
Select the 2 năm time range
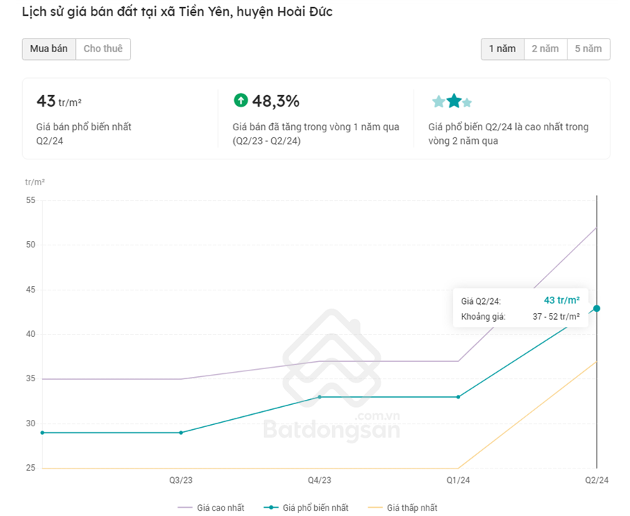pyautogui.click(x=545, y=49)
